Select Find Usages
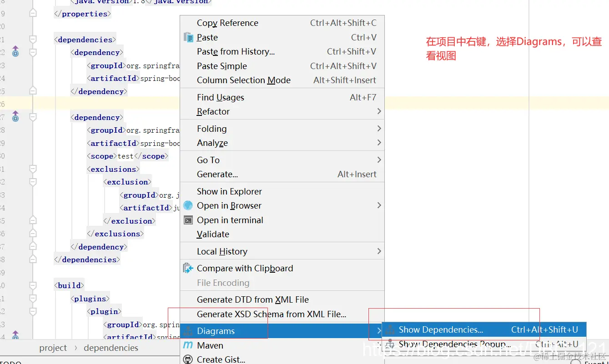Image resolution: width=609 pixels, height=364 pixels. 282,97
